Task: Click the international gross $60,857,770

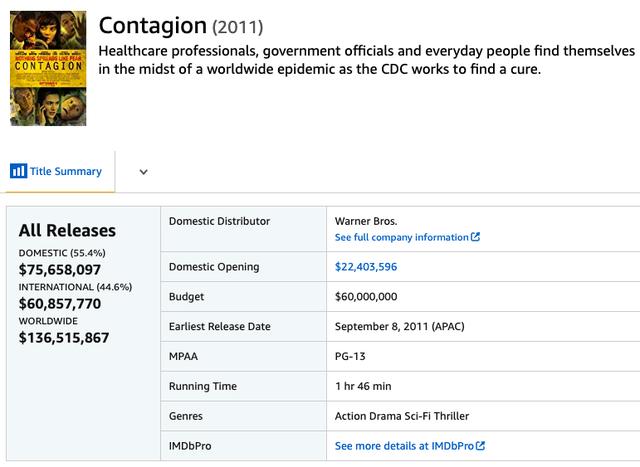Action: pyautogui.click(x=60, y=304)
